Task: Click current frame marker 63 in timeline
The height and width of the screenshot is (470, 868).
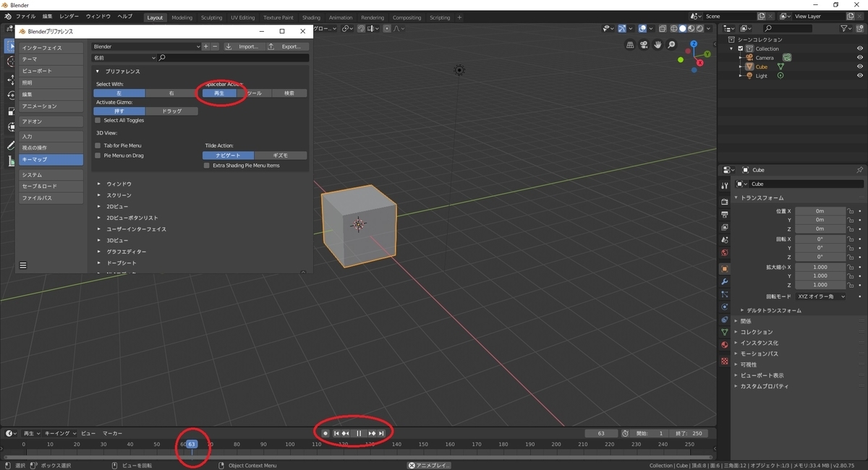Action: (192, 444)
